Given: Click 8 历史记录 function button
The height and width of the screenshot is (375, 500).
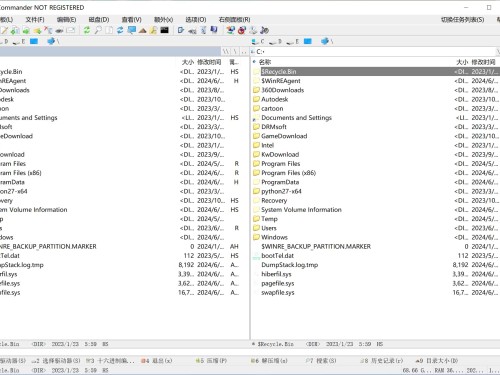Looking at the screenshot, I should click(381, 361).
